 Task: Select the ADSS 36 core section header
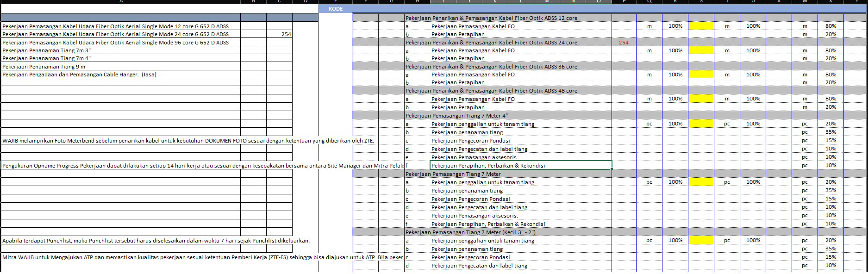pyautogui.click(x=491, y=67)
